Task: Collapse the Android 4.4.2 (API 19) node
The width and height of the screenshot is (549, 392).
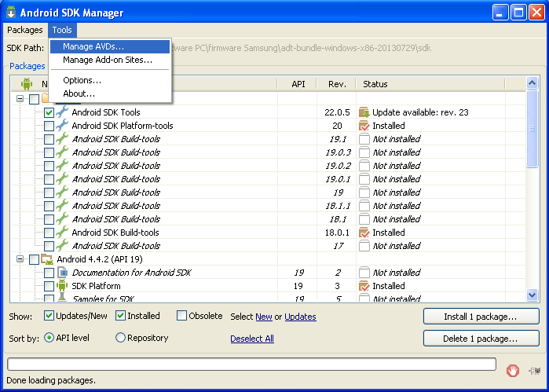Action: (20, 259)
